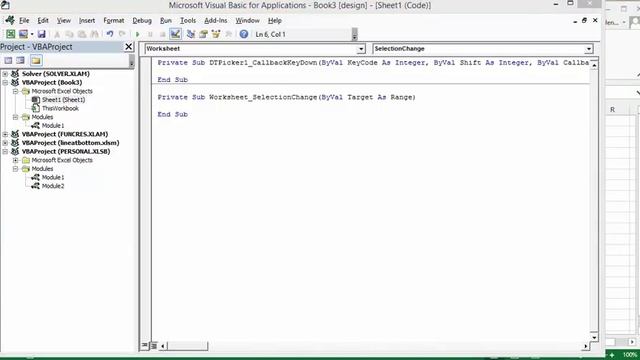The width and height of the screenshot is (640, 360).
Task: Save the workbook with the floppy icon
Action: point(41,34)
